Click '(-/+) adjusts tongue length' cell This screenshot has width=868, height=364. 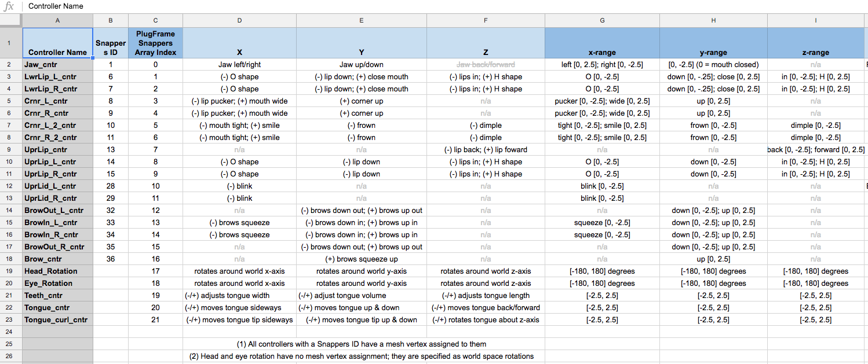click(x=486, y=296)
